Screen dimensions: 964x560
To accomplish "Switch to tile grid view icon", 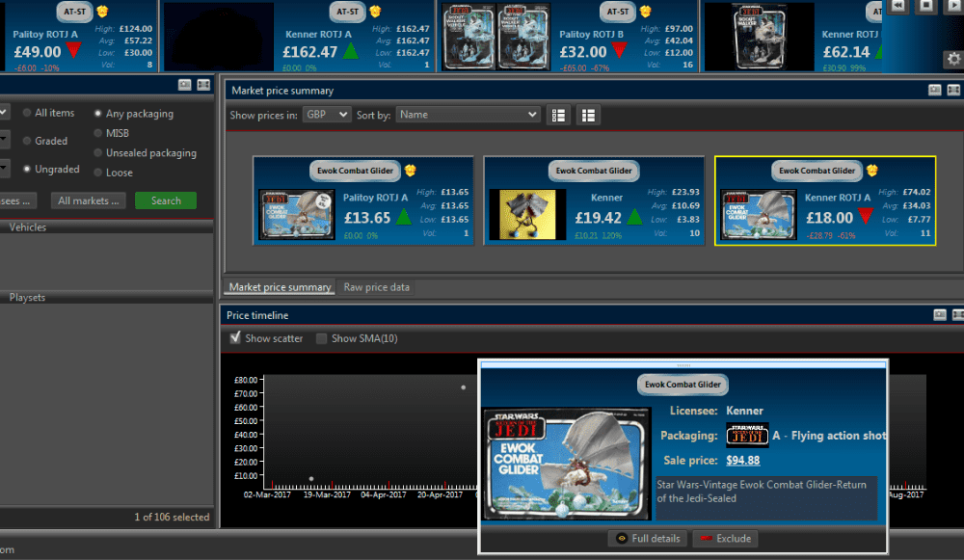I will coord(588,115).
